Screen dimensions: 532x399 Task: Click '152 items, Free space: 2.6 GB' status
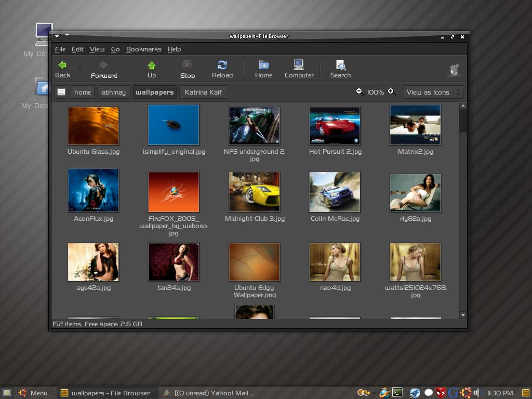tap(97, 324)
